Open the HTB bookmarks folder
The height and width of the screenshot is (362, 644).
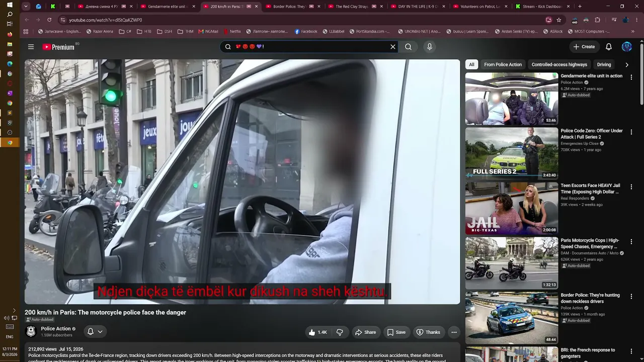144,31
